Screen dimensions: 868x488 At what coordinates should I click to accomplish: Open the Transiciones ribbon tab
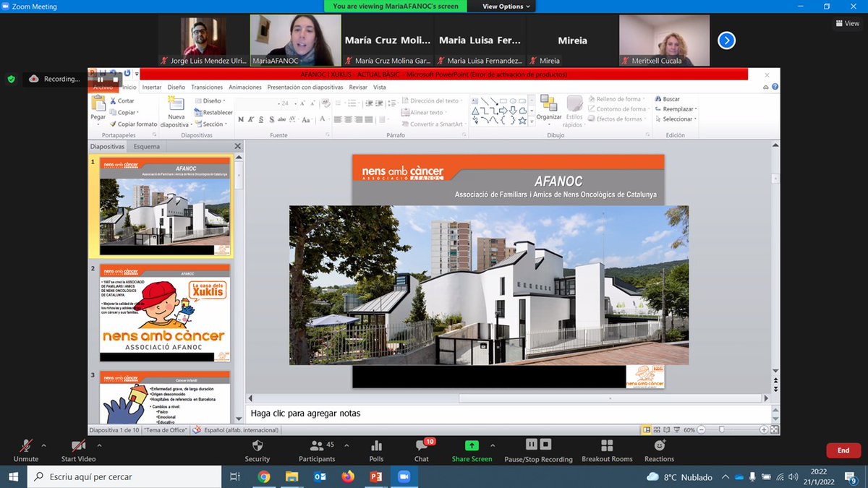[207, 87]
